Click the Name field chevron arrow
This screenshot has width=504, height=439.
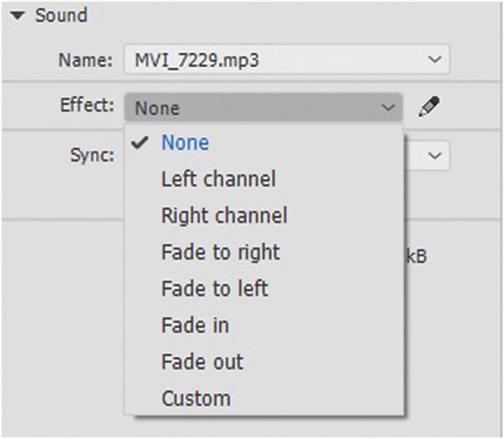click(x=433, y=60)
